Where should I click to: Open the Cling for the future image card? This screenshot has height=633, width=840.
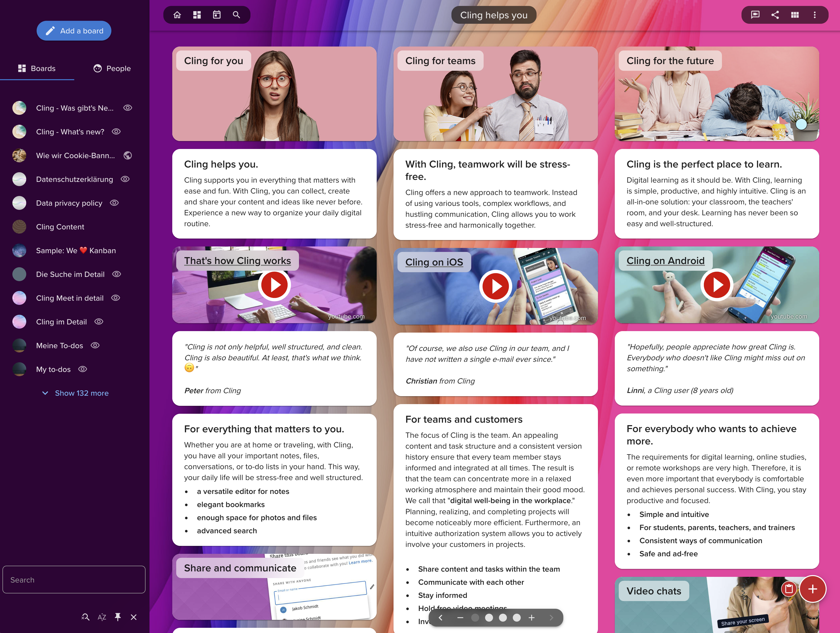click(x=716, y=94)
